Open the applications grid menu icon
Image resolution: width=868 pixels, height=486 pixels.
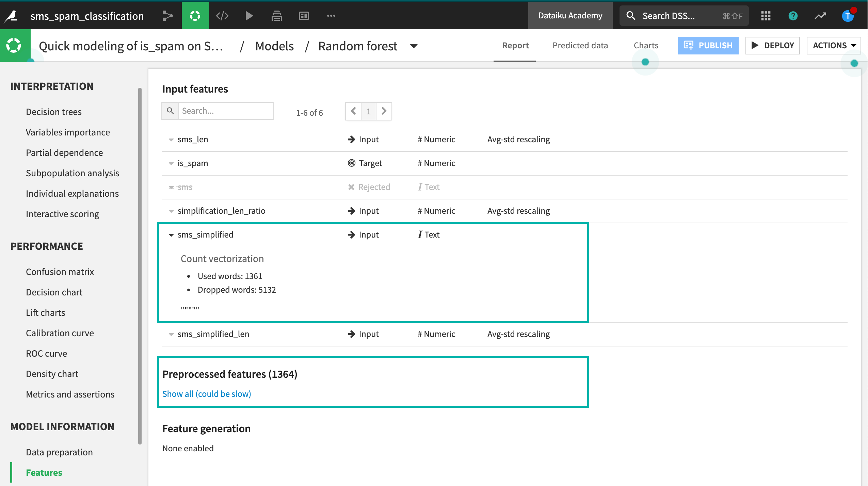[x=766, y=16]
